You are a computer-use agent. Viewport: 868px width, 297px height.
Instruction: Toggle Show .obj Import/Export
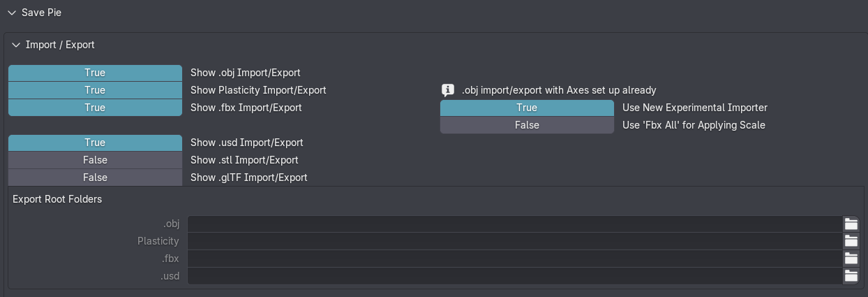(95, 73)
